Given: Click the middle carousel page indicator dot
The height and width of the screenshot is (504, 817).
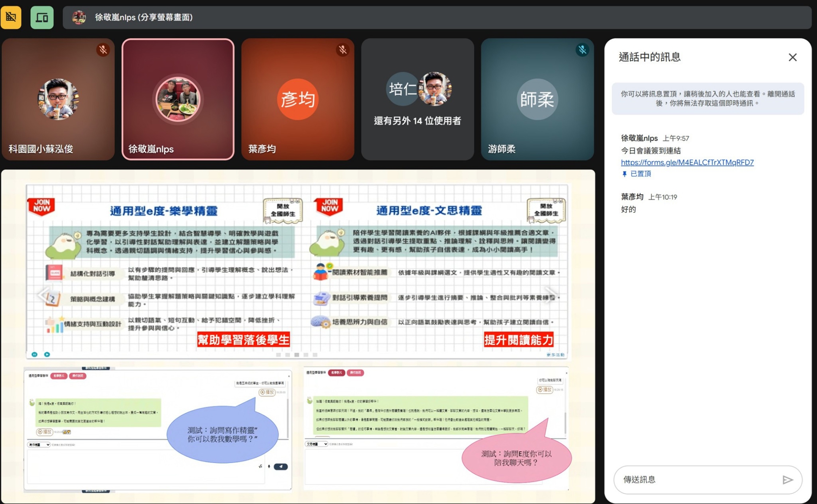Looking at the screenshot, I should [297, 355].
